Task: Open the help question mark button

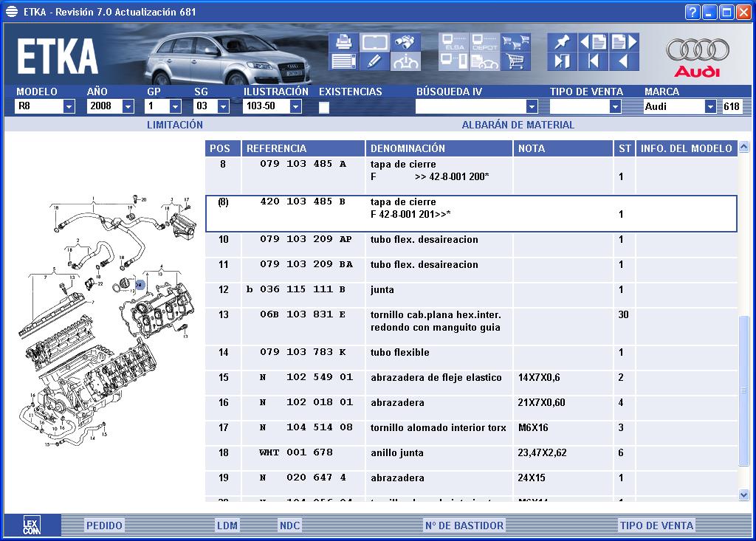Action: pyautogui.click(x=693, y=12)
